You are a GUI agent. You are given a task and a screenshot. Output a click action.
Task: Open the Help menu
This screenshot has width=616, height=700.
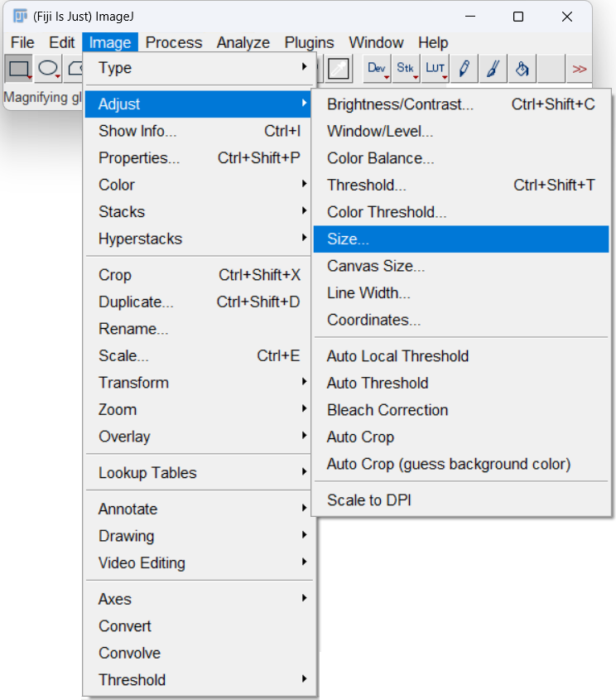(x=433, y=42)
